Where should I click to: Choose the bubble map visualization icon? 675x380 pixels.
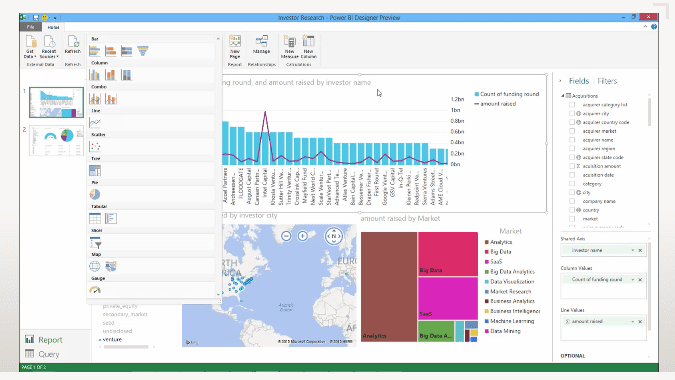click(x=95, y=266)
